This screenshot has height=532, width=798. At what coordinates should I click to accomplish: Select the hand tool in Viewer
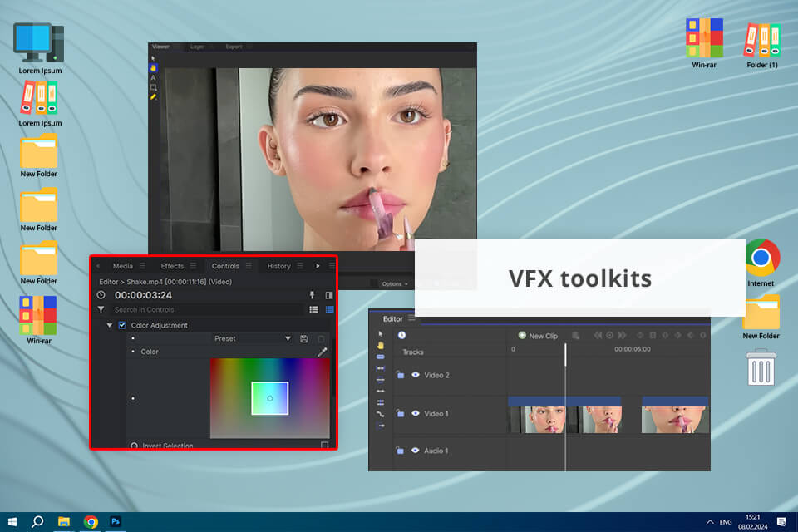coord(153,68)
